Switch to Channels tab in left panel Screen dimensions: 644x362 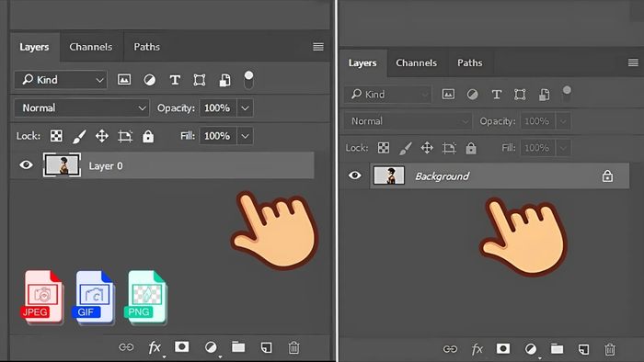91,47
